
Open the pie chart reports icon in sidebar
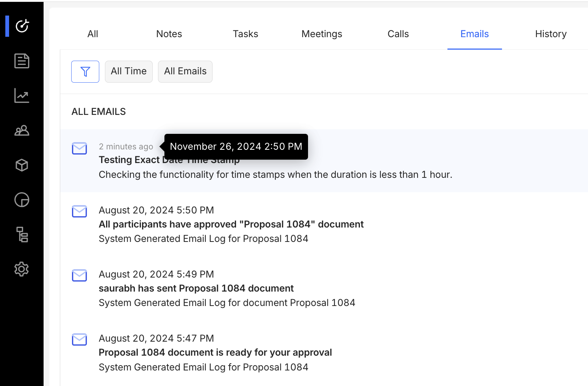(x=22, y=200)
